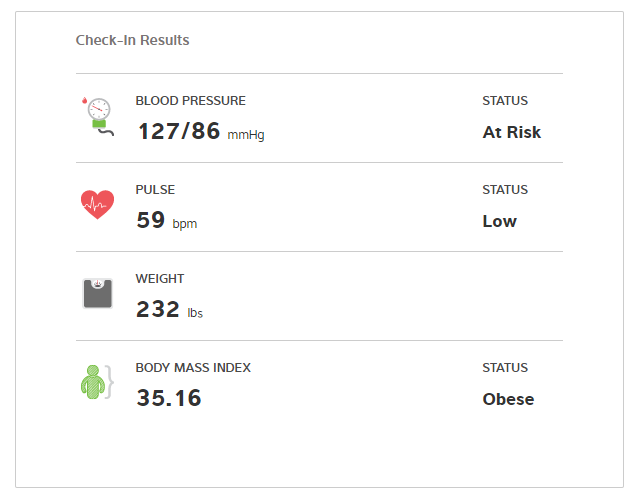The width and height of the screenshot is (635, 493).
Task: Click the lbs unit text
Action: click(195, 313)
